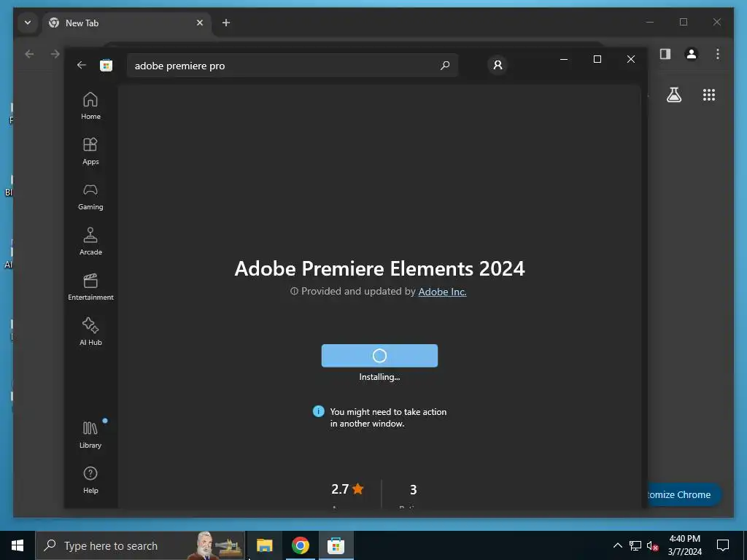Open Help in Store sidebar
Viewport: 747px width, 560px height.
coord(90,480)
